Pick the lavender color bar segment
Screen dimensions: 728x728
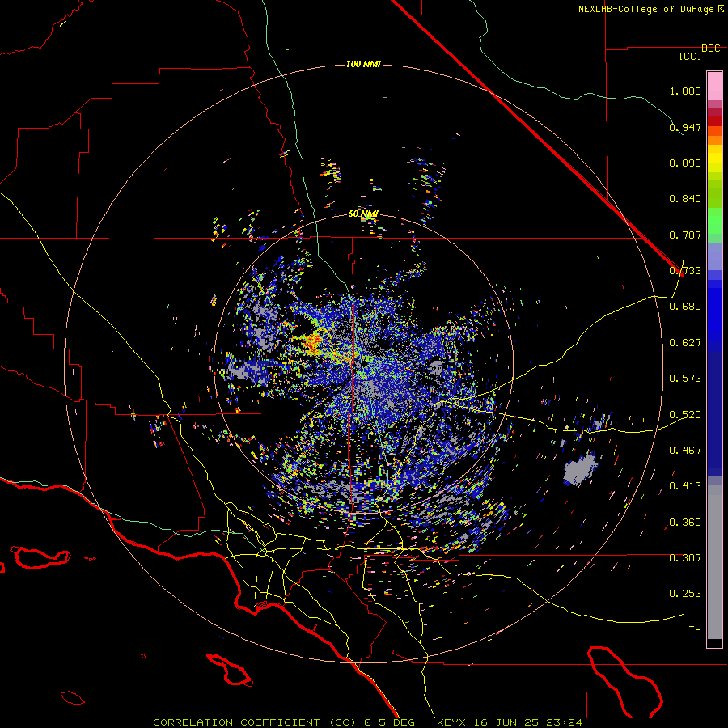point(714,256)
